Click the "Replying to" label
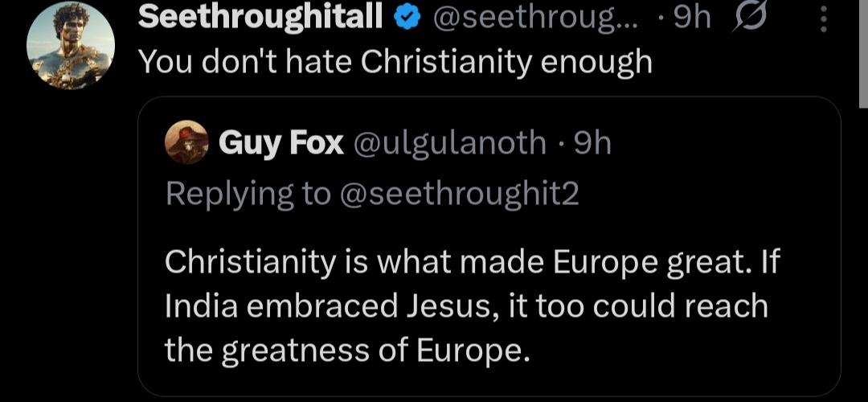The height and width of the screenshot is (402, 868). (x=248, y=194)
